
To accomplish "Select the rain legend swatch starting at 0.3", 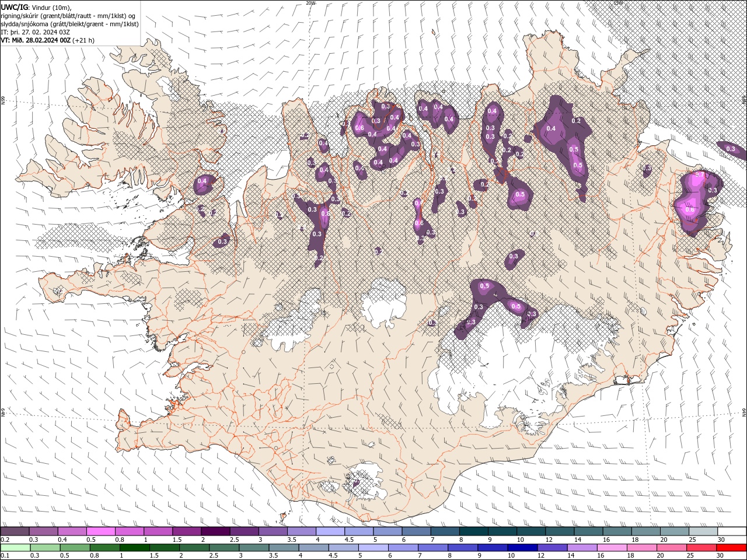I will [44, 547].
